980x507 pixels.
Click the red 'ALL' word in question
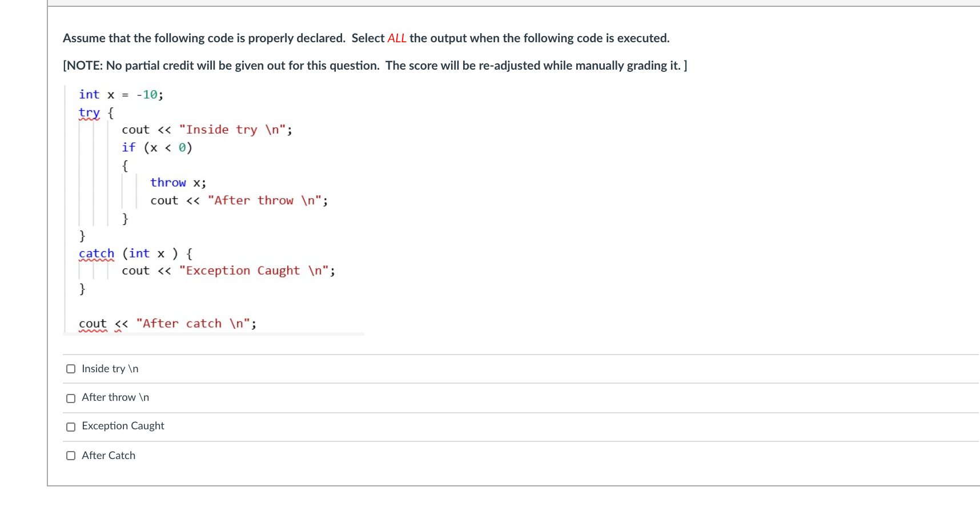point(397,38)
